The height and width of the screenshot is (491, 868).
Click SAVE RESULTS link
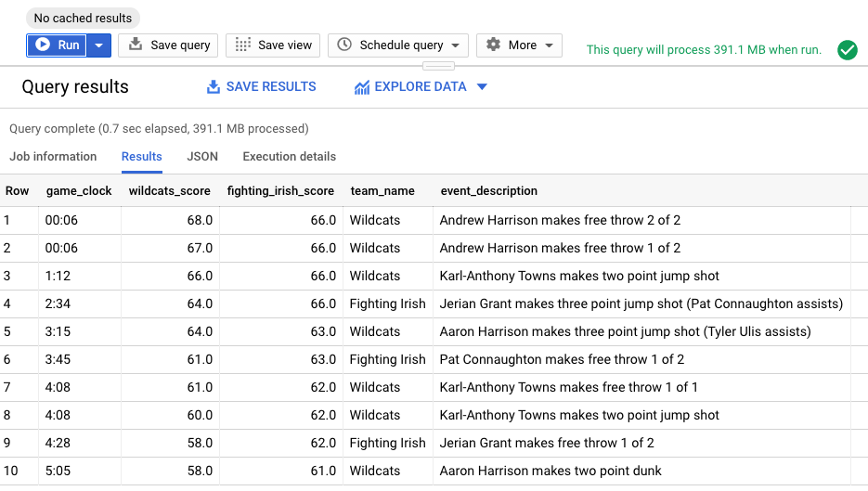point(261,87)
